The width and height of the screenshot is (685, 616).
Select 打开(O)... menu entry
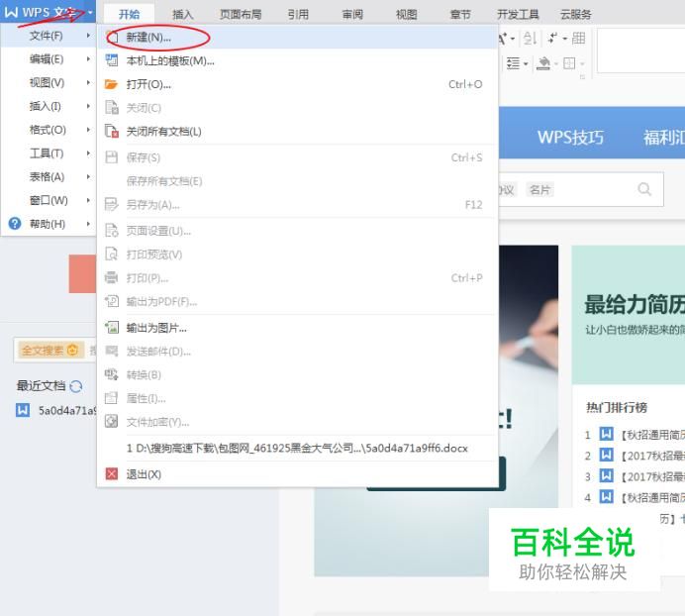[297, 84]
